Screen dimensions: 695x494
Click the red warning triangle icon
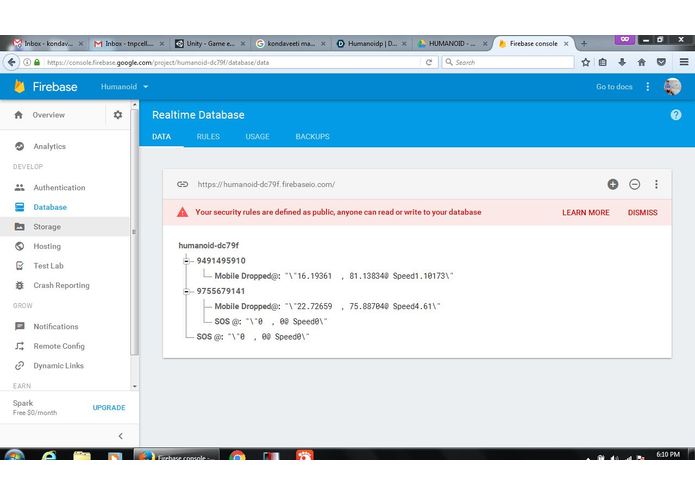pos(182,212)
